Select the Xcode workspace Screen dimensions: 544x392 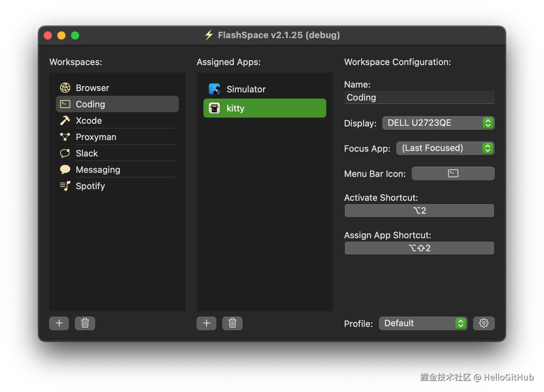point(117,121)
